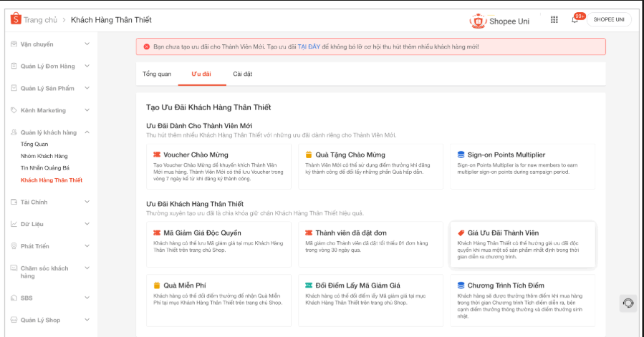The width and height of the screenshot is (644, 337).
Task: Expand the Quản Lý Đơn Hàng chevron
Action: tap(87, 66)
